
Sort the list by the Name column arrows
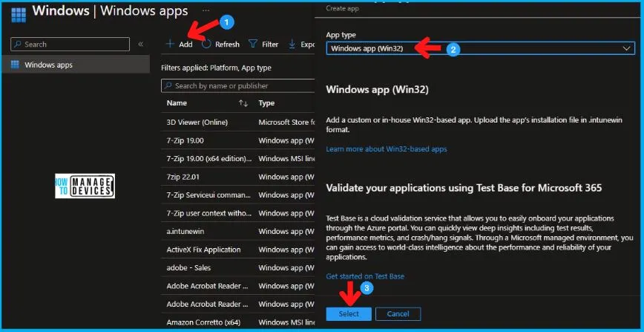click(243, 103)
